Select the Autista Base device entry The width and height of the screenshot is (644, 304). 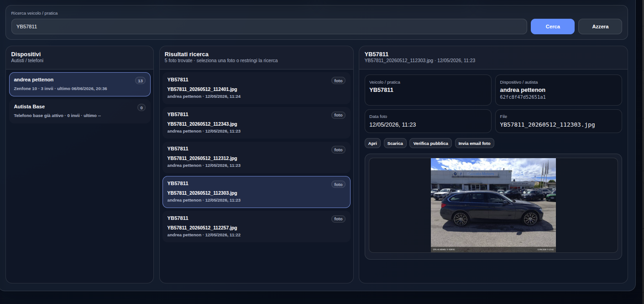click(80, 111)
